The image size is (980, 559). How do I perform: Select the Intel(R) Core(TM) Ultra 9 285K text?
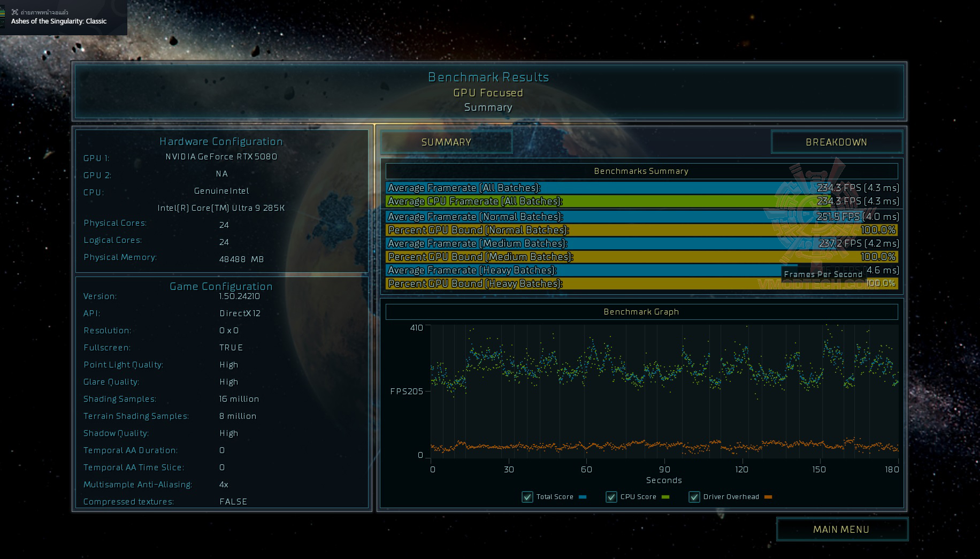click(221, 208)
